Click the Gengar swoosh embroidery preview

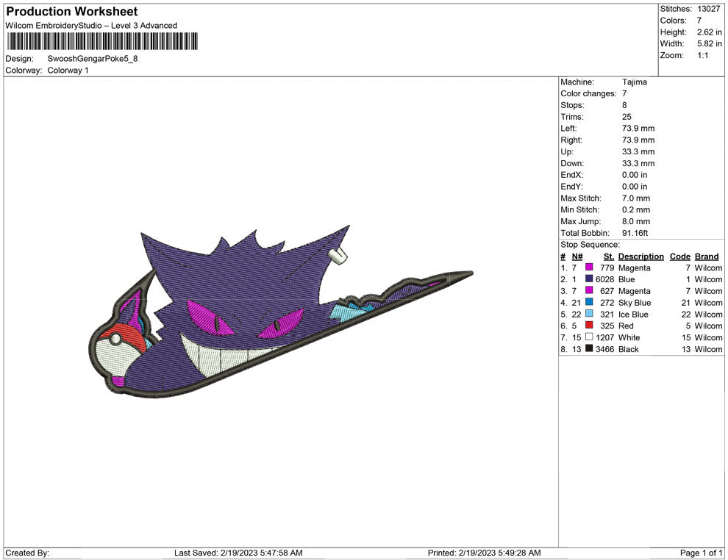[x=280, y=312]
